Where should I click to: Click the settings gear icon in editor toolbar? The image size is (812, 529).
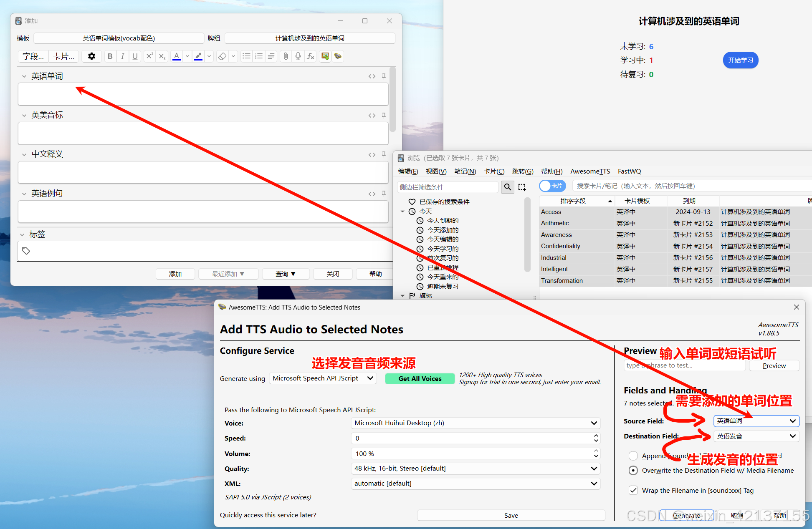[x=91, y=56]
